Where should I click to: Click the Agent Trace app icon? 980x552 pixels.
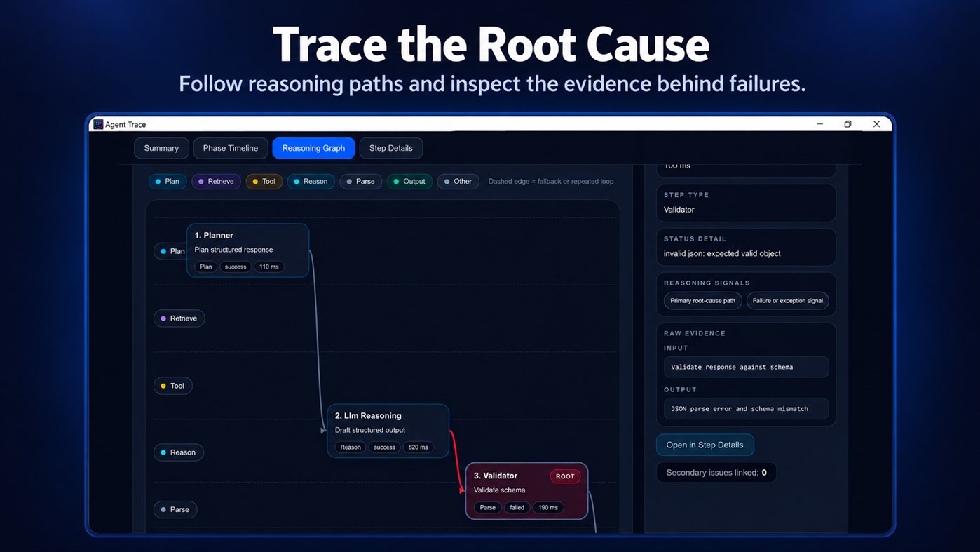98,124
